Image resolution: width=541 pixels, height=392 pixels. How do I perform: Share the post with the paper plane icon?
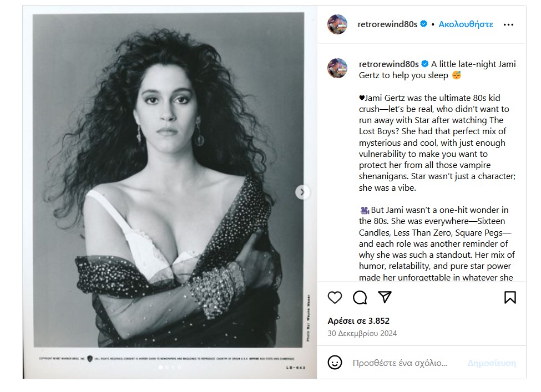tap(385, 297)
